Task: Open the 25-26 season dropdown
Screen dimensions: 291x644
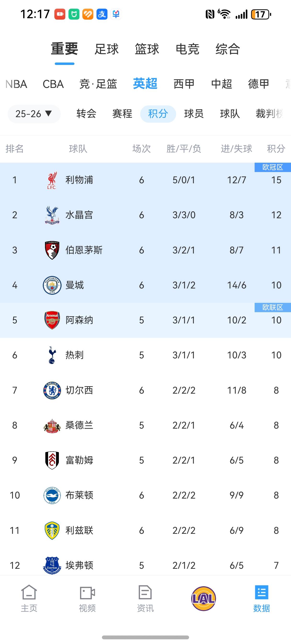Action: point(34,114)
